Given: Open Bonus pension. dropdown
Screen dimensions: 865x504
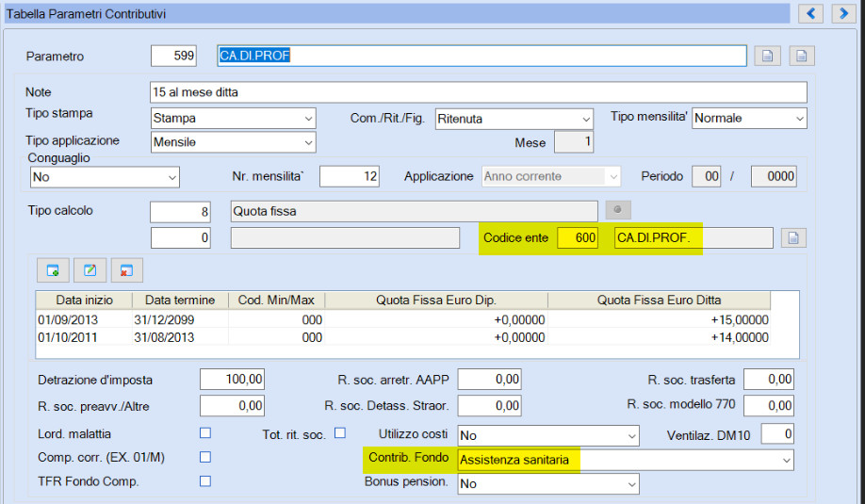Looking at the screenshot, I should 548,483.
